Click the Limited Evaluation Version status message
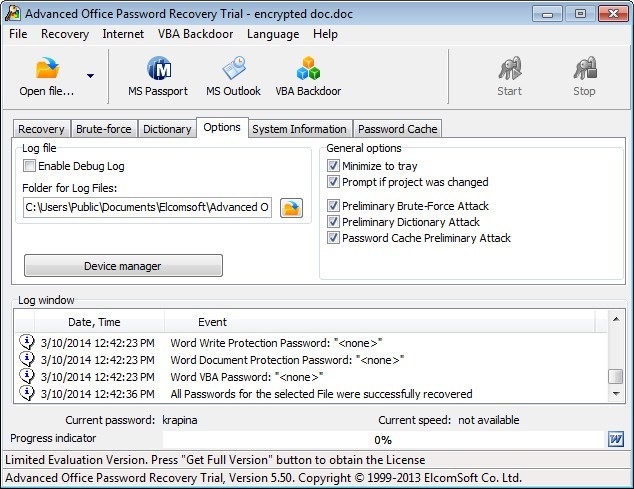This screenshot has height=489, width=634. tap(215, 460)
